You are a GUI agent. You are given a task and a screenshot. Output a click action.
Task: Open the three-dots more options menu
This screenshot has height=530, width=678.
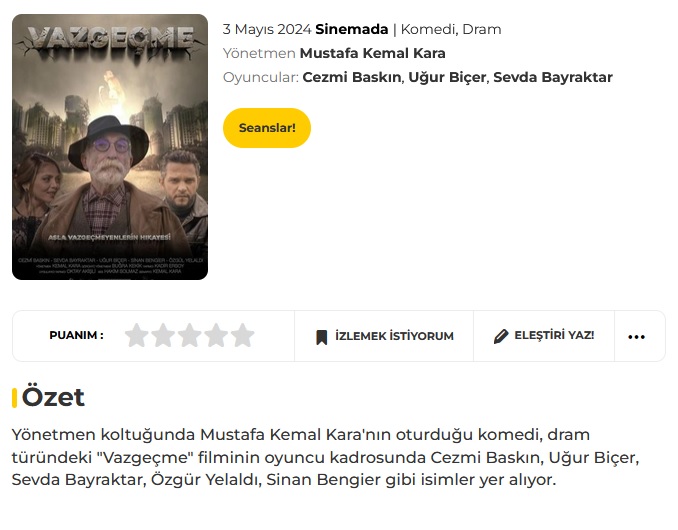coord(636,337)
